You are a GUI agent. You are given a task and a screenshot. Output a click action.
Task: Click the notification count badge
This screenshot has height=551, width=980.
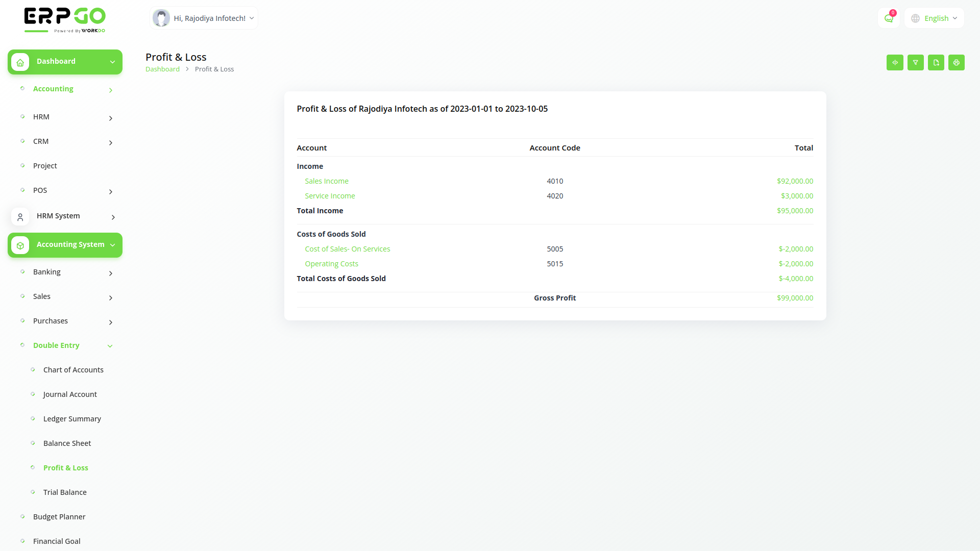pyautogui.click(x=893, y=13)
